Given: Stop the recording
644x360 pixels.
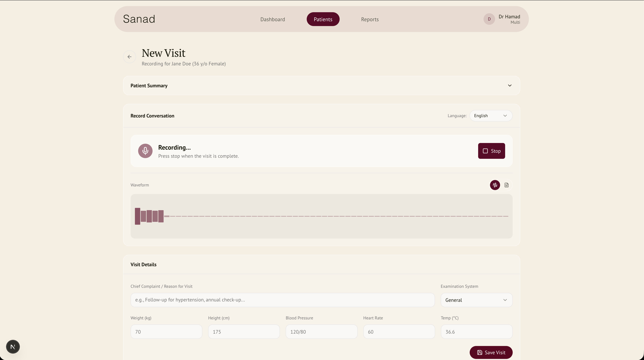Looking at the screenshot, I should (x=491, y=151).
